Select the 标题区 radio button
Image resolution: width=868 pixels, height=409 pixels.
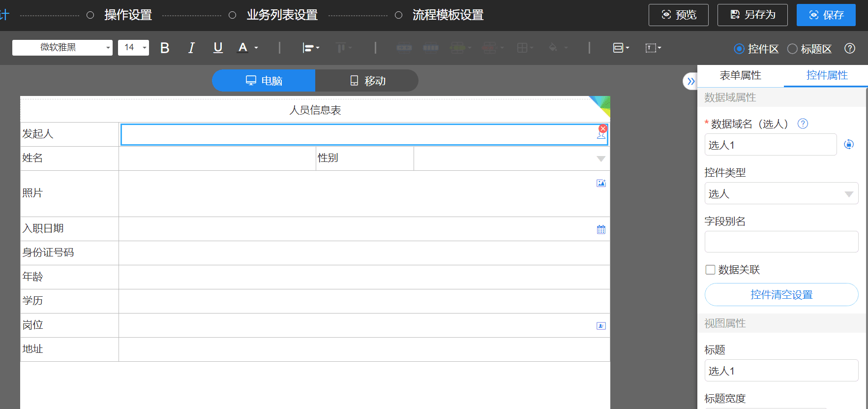pos(792,49)
